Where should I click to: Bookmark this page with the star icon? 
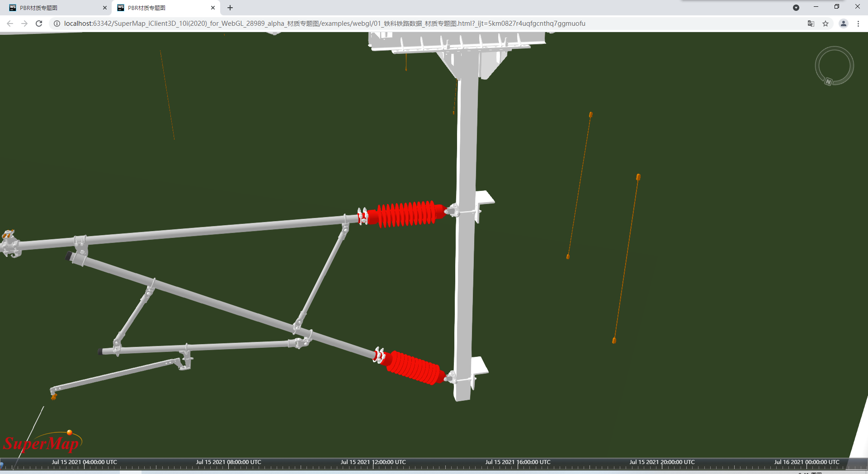[x=826, y=24]
